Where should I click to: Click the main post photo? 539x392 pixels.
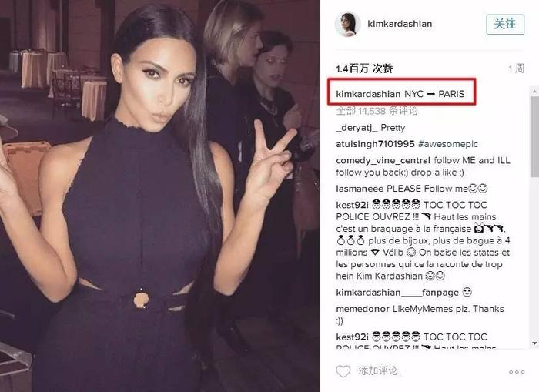pos(160,196)
